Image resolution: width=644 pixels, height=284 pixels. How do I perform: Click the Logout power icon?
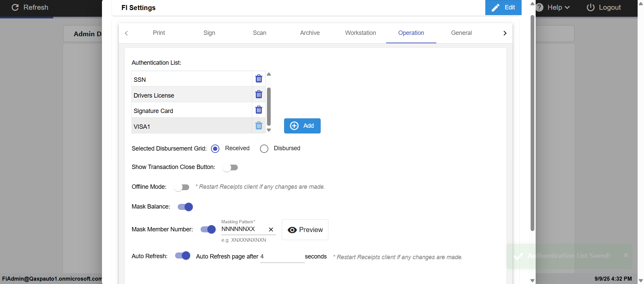(590, 7)
